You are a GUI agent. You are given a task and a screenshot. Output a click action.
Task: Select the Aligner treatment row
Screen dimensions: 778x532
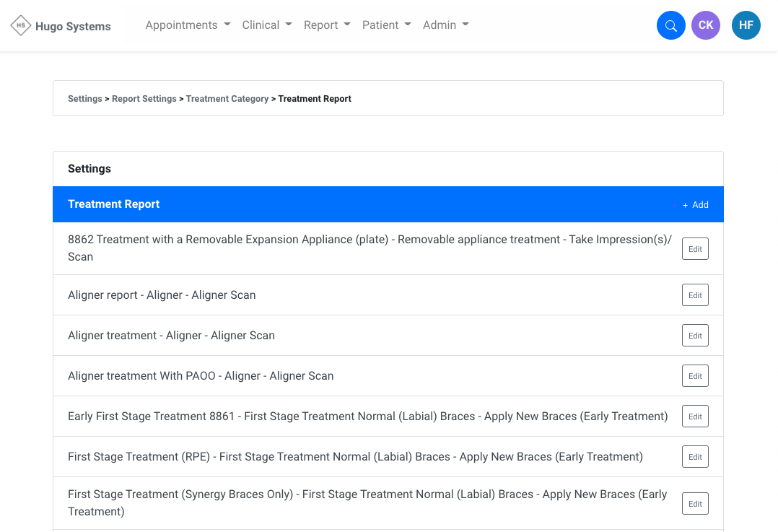(x=171, y=335)
